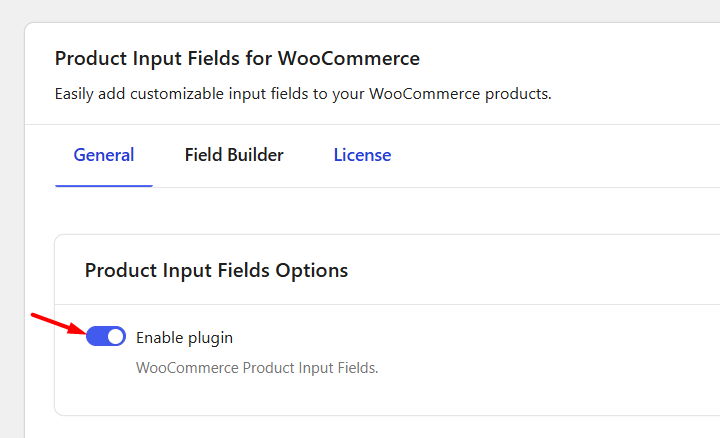The height and width of the screenshot is (438, 720).
Task: Click the word "Easily" in the subtitle
Action: point(76,95)
